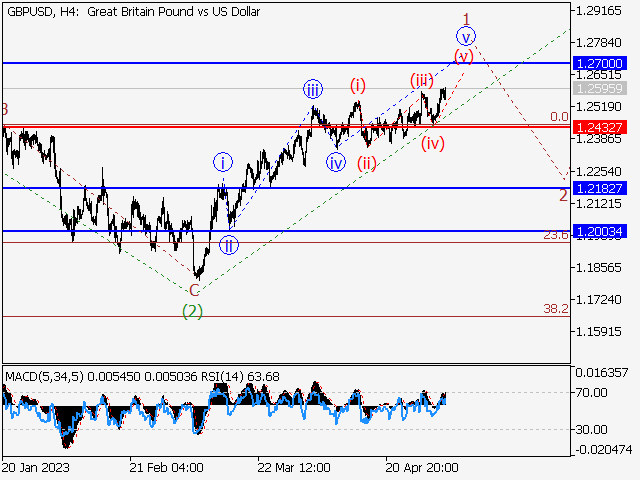This screenshot has height=480, width=640.
Task: Click the 1.27840 price axis value
Action: coord(598,42)
